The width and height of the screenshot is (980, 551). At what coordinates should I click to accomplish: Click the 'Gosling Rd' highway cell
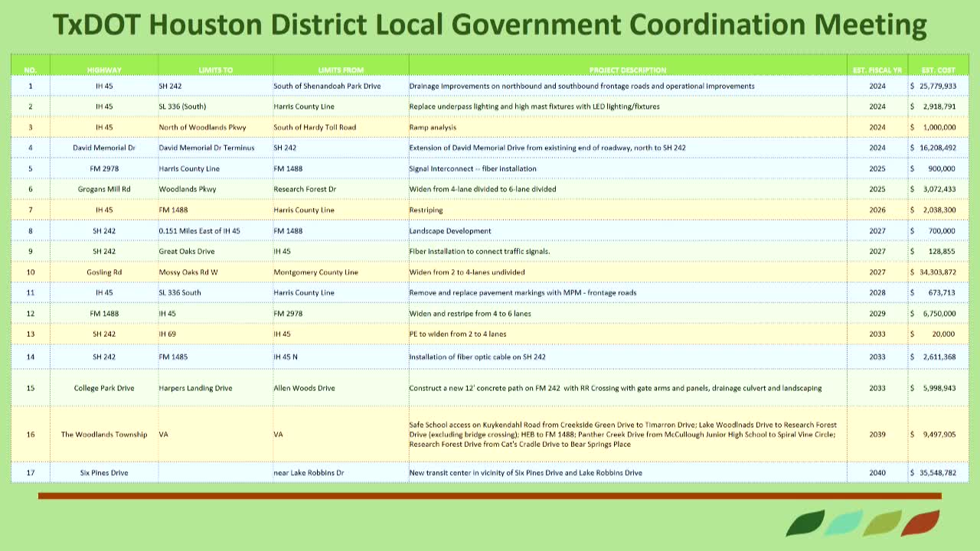point(104,272)
